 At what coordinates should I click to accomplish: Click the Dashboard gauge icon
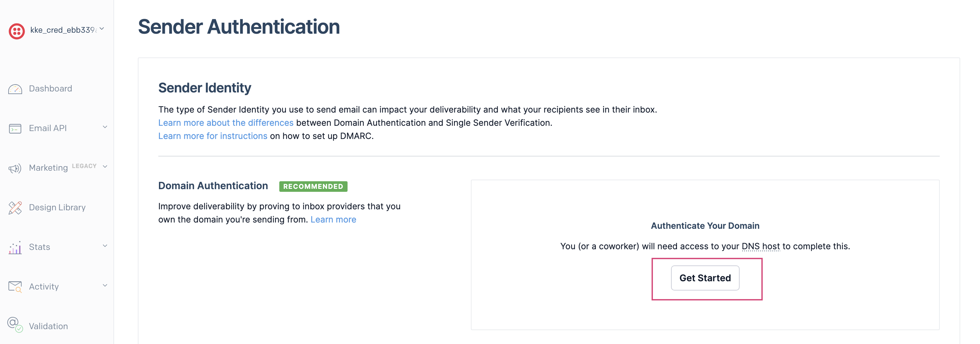[x=15, y=89]
